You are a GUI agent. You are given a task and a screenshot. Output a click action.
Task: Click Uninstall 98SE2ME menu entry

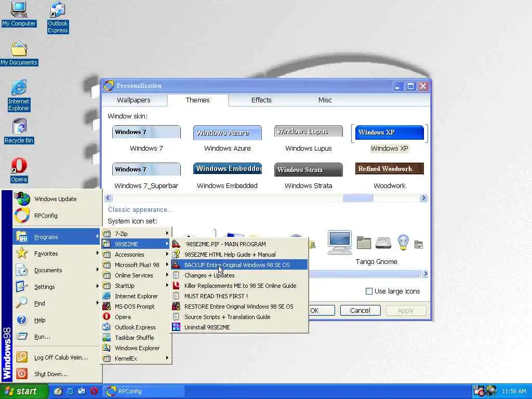pyautogui.click(x=240, y=327)
